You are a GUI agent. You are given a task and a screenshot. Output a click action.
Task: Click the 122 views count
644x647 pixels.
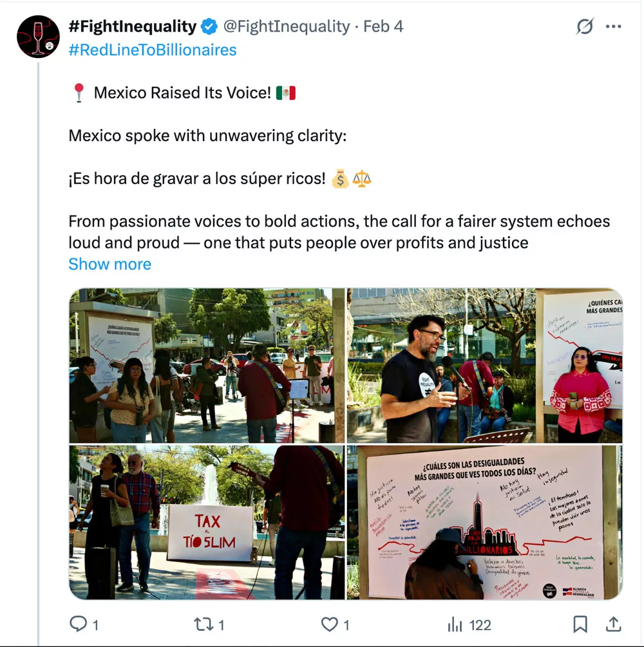point(480,625)
